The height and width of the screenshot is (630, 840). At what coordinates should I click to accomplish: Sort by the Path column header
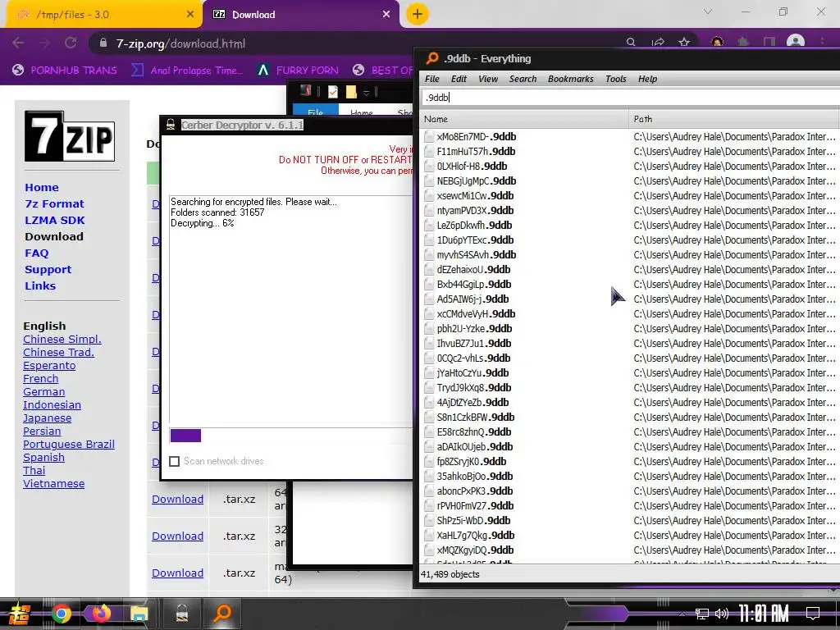tap(734, 119)
